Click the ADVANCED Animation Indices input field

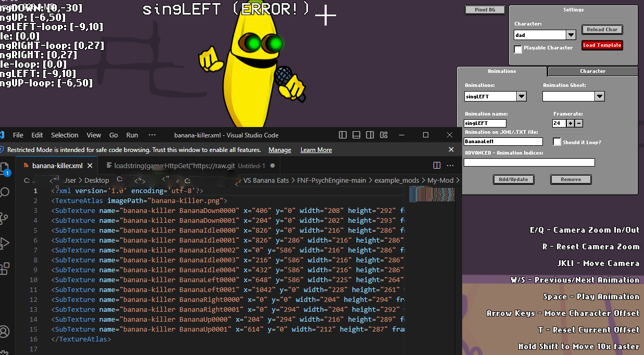point(529,162)
